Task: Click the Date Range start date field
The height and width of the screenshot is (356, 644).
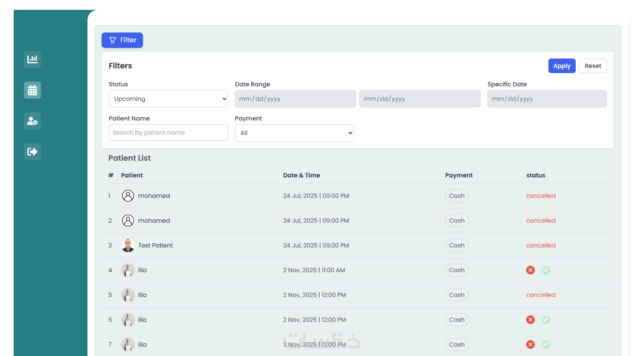Action: pos(295,99)
